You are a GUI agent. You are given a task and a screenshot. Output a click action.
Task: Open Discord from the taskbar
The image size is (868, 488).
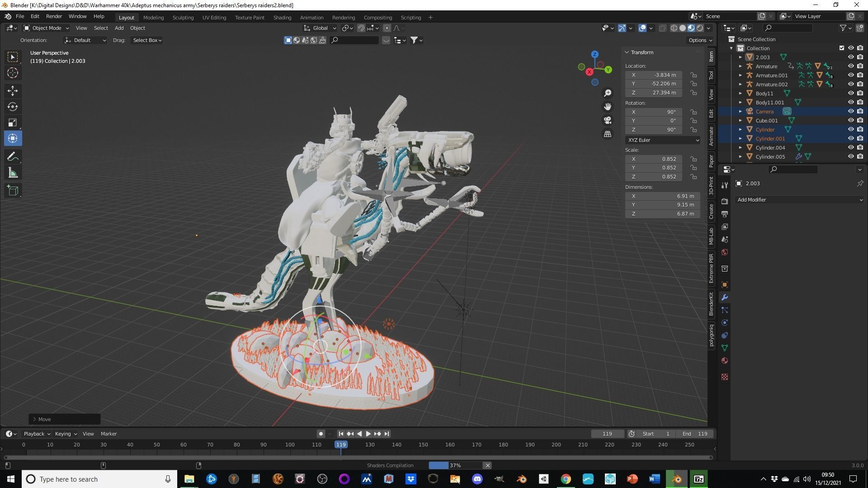[x=477, y=479]
